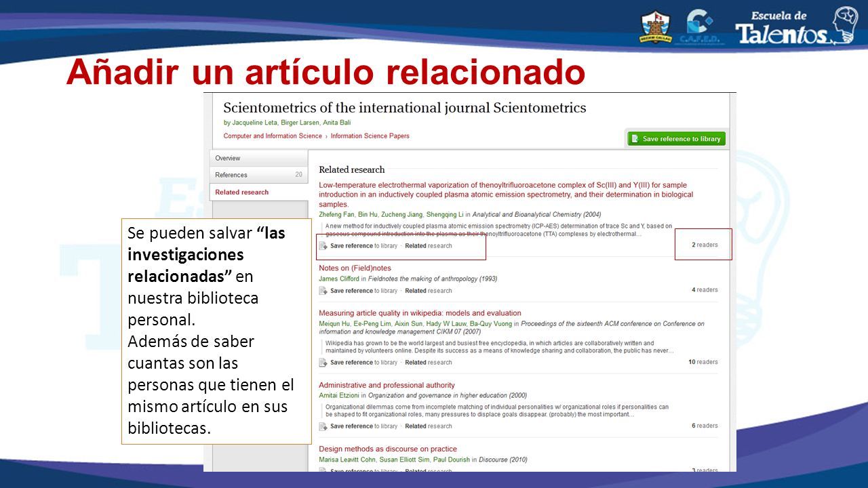Open Related research for Measuring article quality

(x=428, y=363)
